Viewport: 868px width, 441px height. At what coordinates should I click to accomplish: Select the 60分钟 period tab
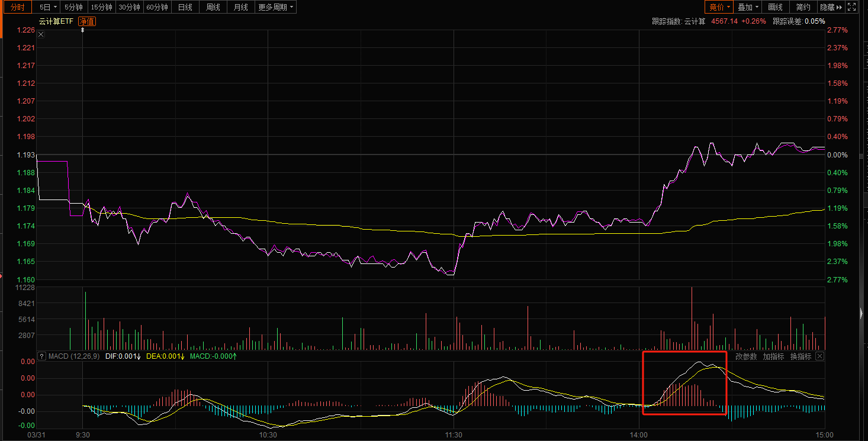tap(157, 7)
